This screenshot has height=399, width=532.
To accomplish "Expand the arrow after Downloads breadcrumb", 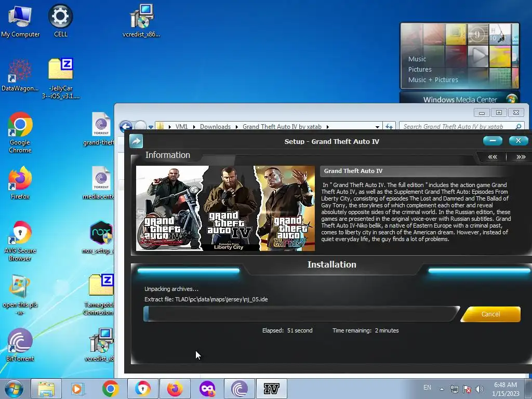I will [236, 127].
